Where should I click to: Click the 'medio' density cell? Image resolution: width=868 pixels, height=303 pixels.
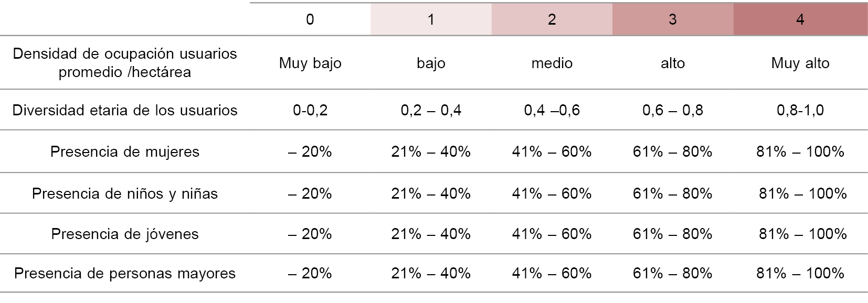[x=552, y=63]
